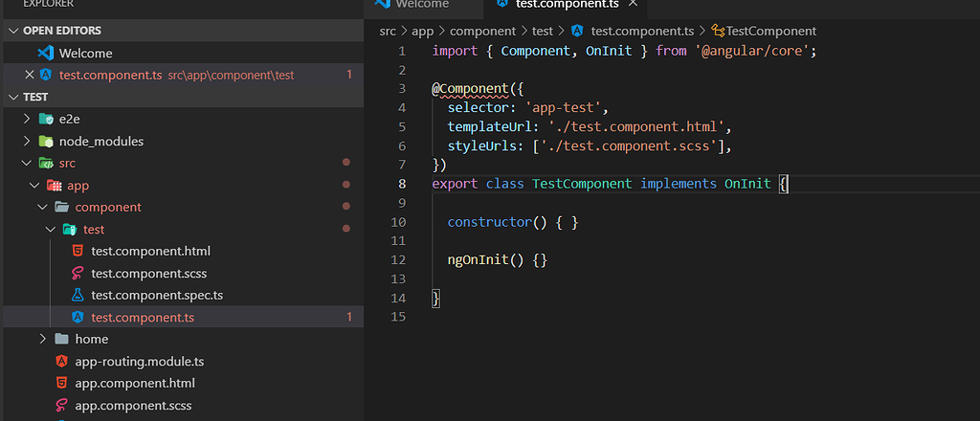
Task: Click the constructor keyword on line 10
Action: (490, 222)
